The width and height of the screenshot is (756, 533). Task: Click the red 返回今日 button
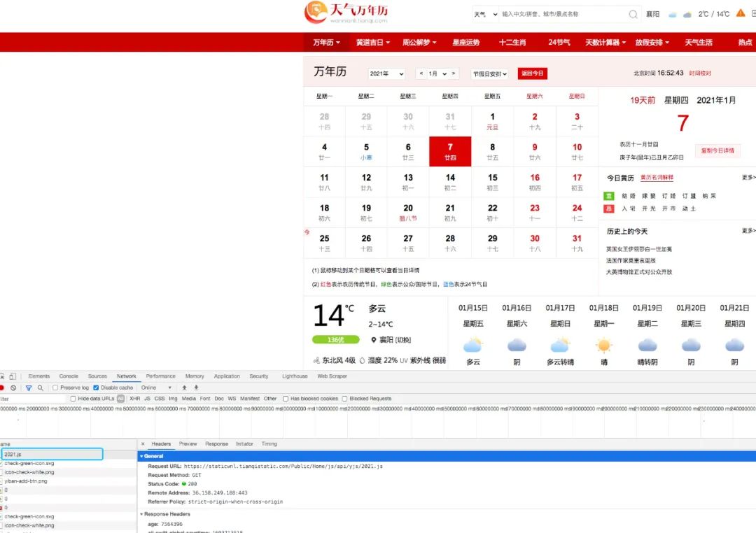coord(532,73)
